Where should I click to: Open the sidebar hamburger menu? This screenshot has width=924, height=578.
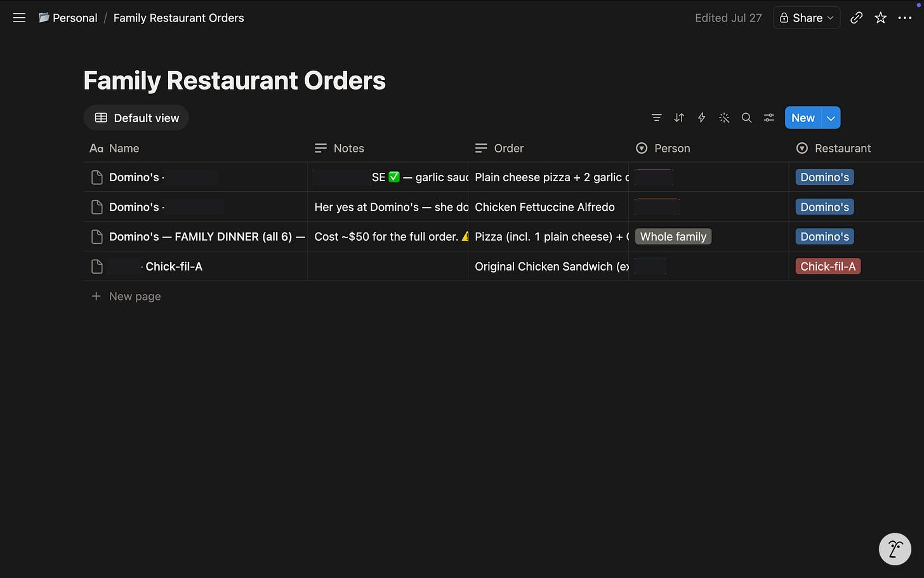coord(19,18)
